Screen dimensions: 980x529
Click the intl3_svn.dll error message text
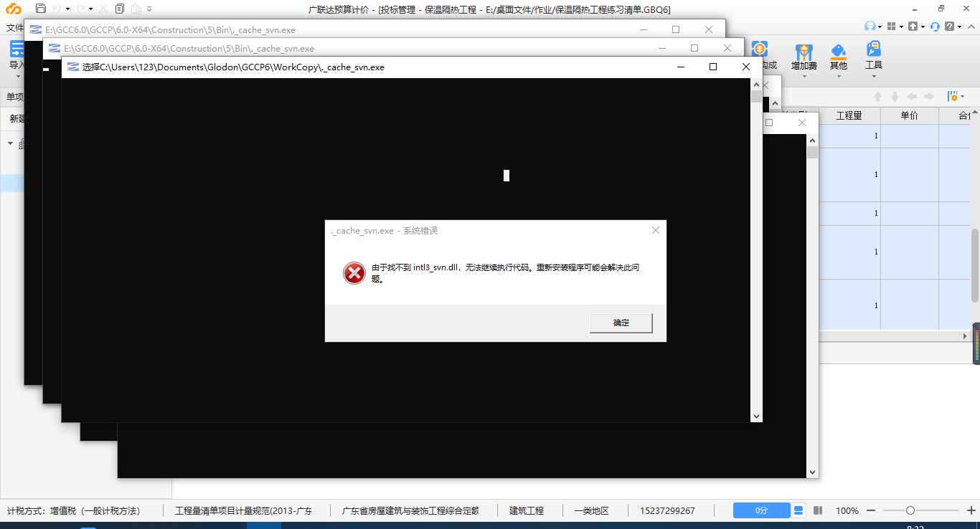[505, 273]
